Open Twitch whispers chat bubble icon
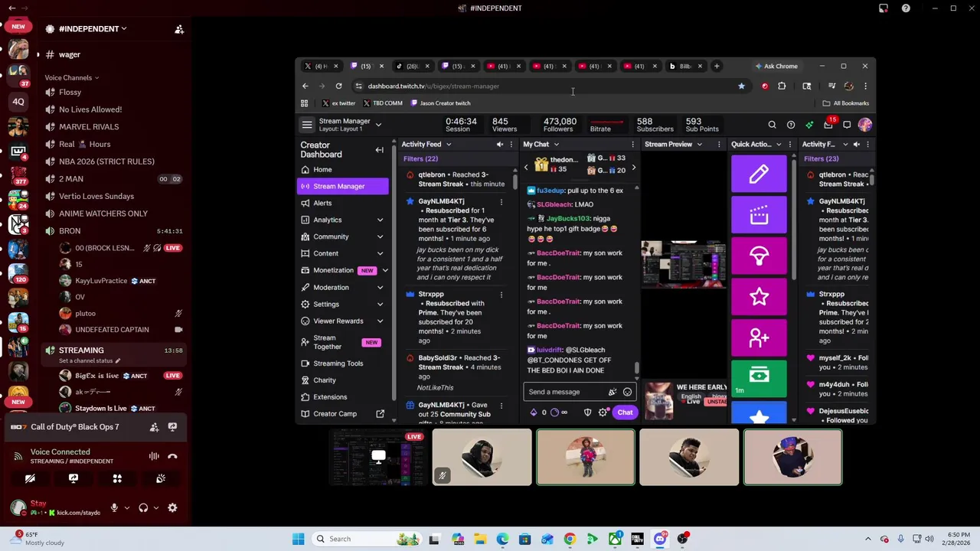980x551 pixels. tap(847, 125)
